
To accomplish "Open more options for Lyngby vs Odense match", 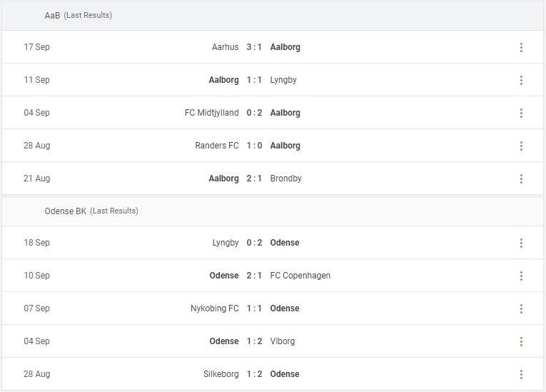I will pyautogui.click(x=521, y=243).
